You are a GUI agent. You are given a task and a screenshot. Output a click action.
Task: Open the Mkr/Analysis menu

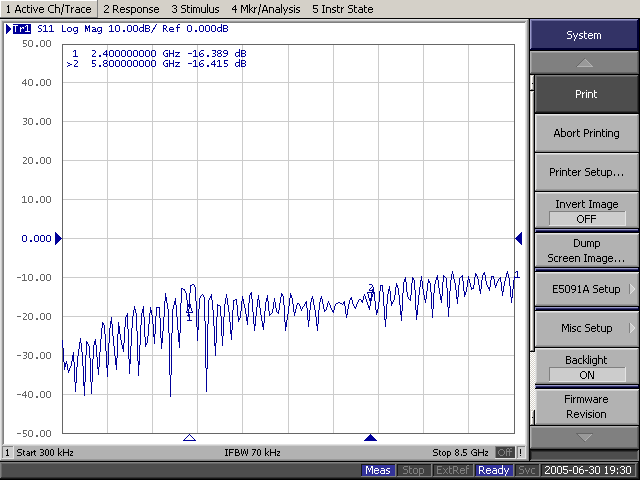[266, 9]
